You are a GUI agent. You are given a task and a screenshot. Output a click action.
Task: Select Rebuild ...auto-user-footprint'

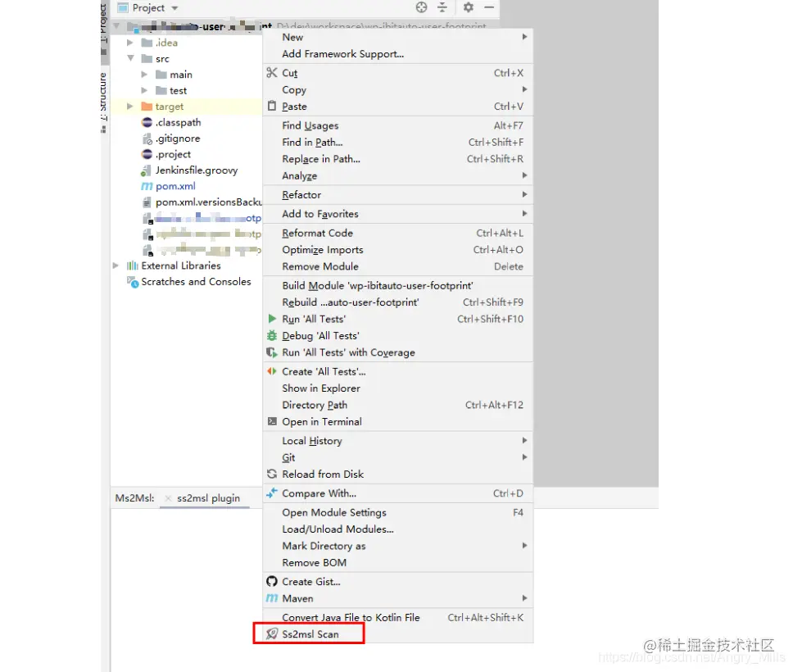point(398,302)
